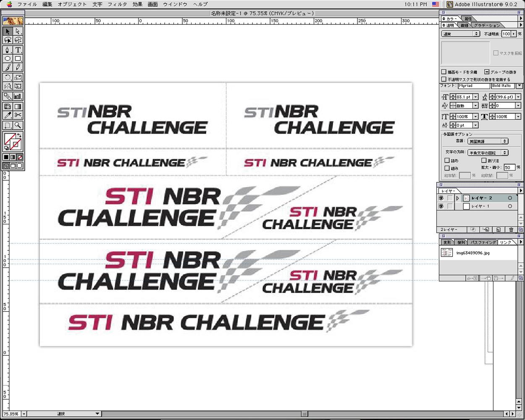The height and width of the screenshot is (420, 525).
Task: Switch to full screen mode with menu bar
Action: (x=13, y=165)
